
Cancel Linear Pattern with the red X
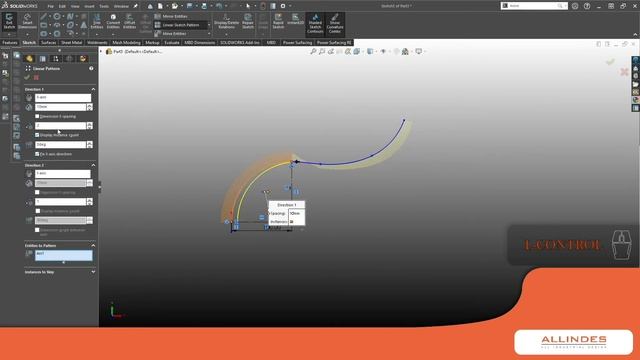pyautogui.click(x=36, y=77)
